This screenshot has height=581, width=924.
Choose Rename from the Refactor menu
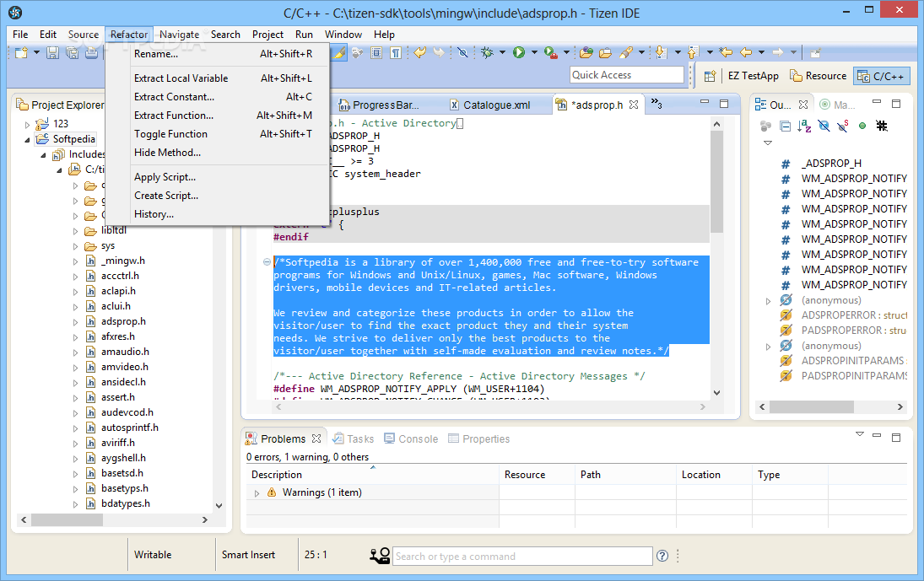(218, 54)
